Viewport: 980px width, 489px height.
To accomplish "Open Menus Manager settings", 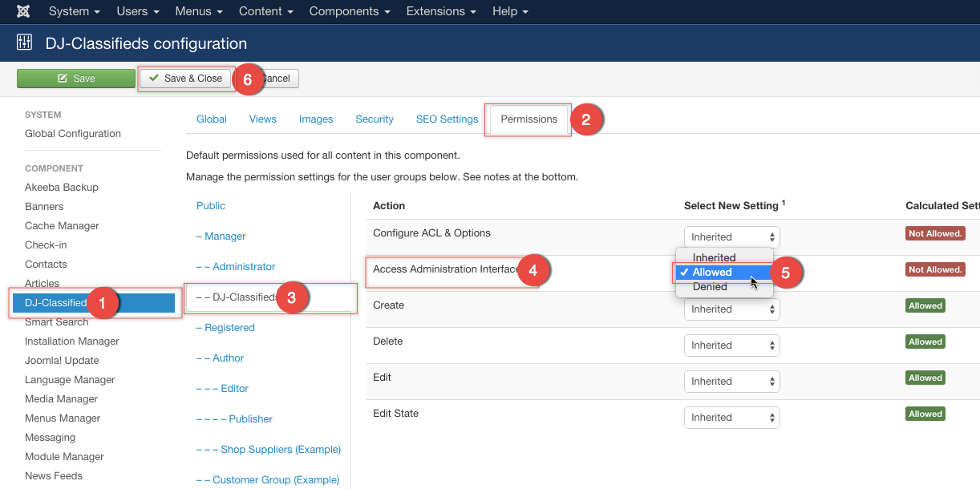I will coord(63,418).
